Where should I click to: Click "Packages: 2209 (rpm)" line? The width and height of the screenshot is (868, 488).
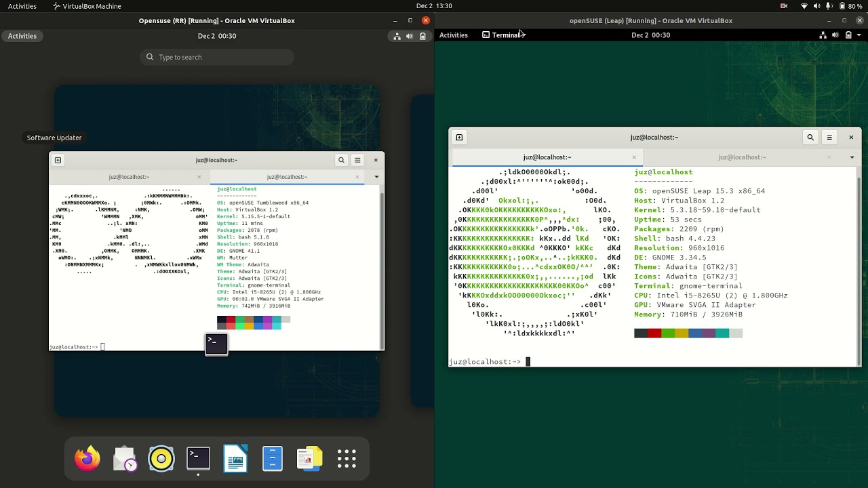(x=681, y=229)
